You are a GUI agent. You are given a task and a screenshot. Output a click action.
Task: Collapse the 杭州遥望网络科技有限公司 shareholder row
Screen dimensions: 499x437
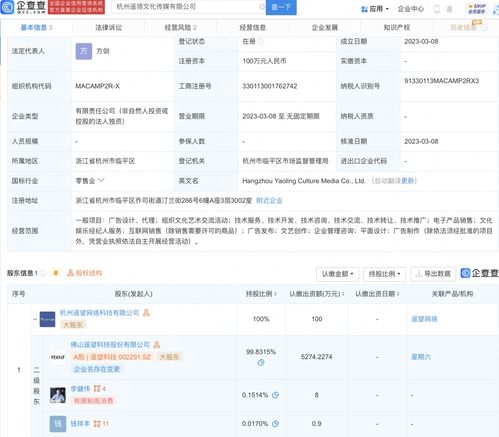pyautogui.click(x=35, y=319)
